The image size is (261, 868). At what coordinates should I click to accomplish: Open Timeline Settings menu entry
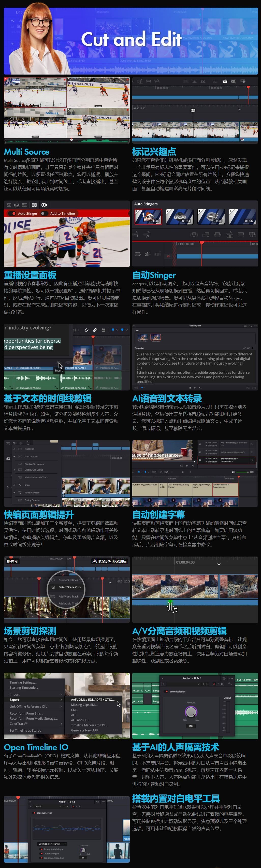coord(23,682)
